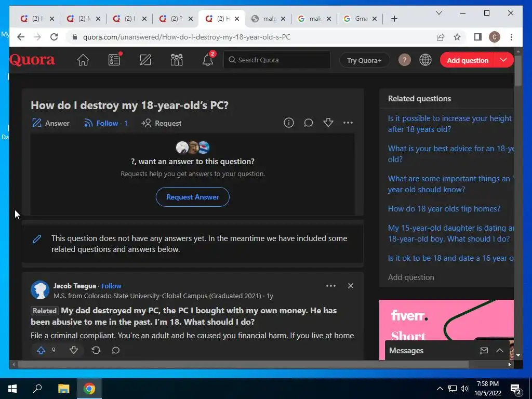Go to Quora home icon
Viewport: 532px width, 399px height.
pos(83,60)
